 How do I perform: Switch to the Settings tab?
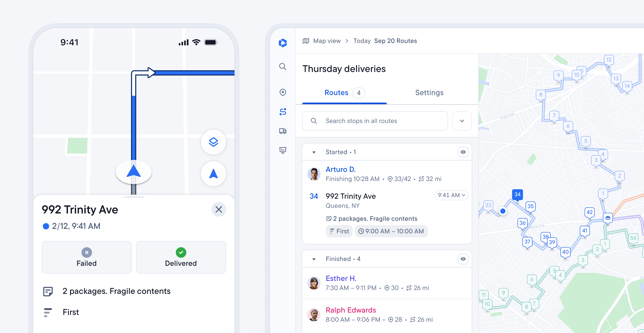[x=429, y=93]
